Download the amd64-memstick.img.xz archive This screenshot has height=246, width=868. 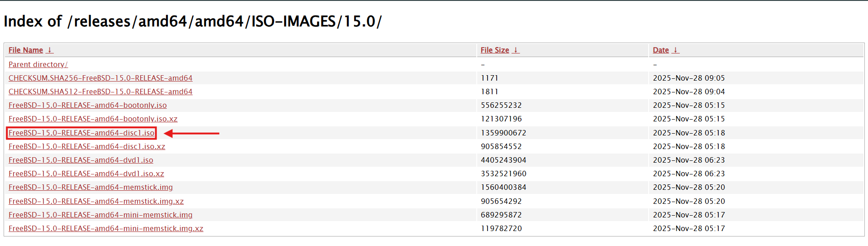tap(96, 201)
